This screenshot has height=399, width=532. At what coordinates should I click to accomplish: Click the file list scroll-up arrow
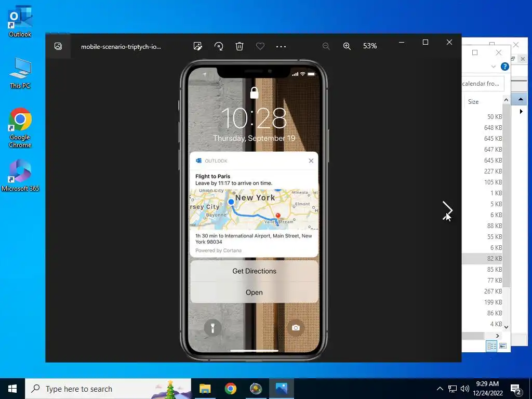point(506,100)
